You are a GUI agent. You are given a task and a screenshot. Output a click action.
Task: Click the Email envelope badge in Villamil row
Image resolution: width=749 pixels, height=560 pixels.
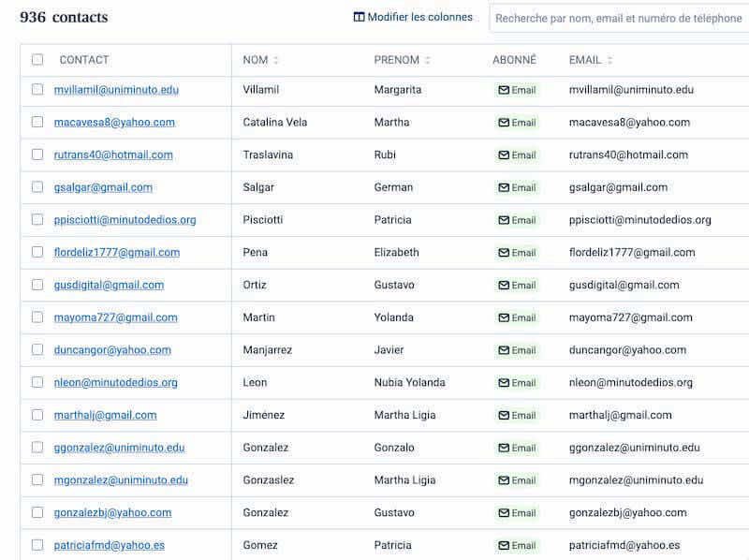(517, 90)
